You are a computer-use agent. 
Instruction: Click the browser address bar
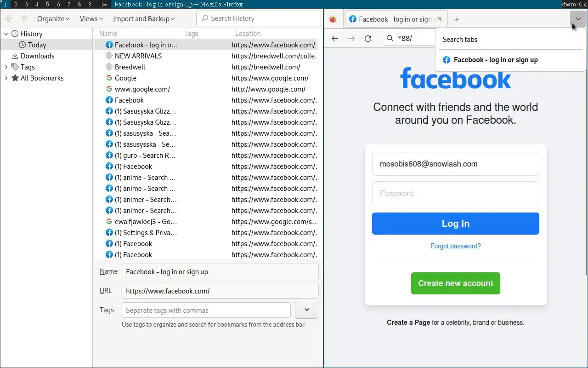coord(409,38)
